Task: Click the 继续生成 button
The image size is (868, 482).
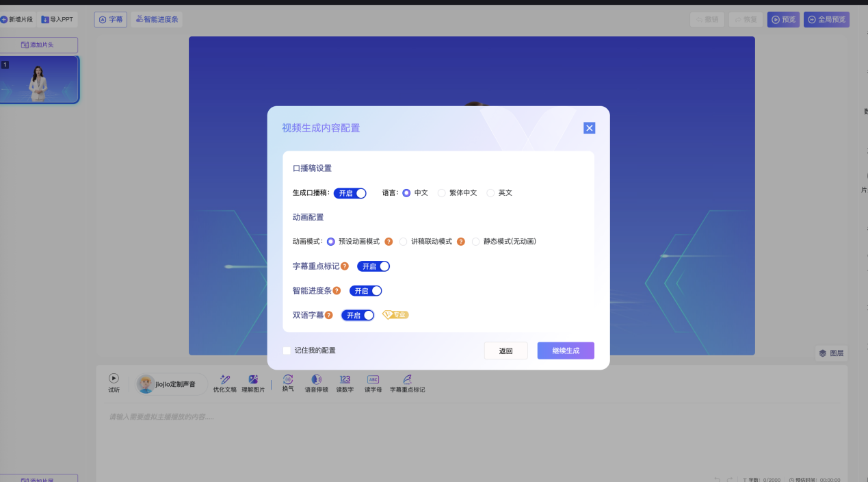Action: coord(566,351)
